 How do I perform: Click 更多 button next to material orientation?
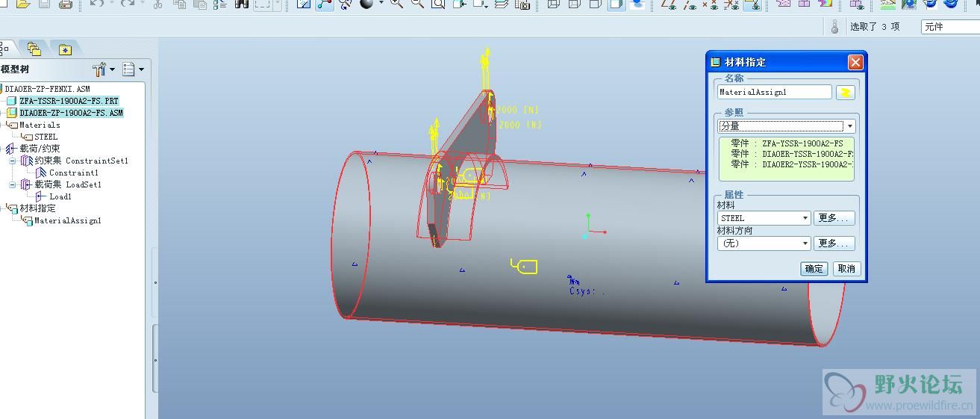pyautogui.click(x=834, y=243)
